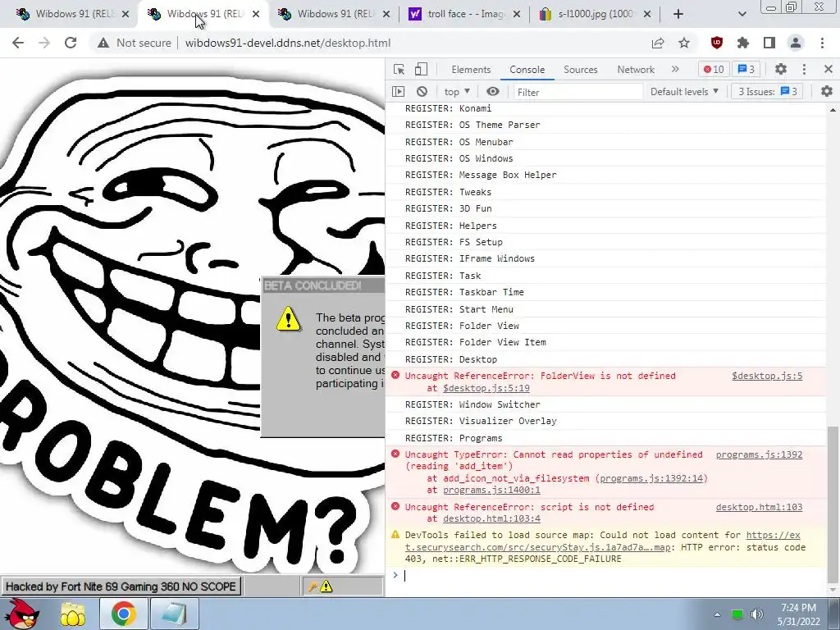Go back with the browser back arrow
Screen dimensions: 840x630
[x=18, y=43]
